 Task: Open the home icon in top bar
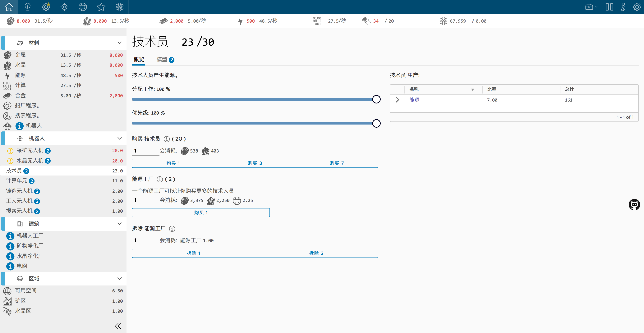coord(9,7)
